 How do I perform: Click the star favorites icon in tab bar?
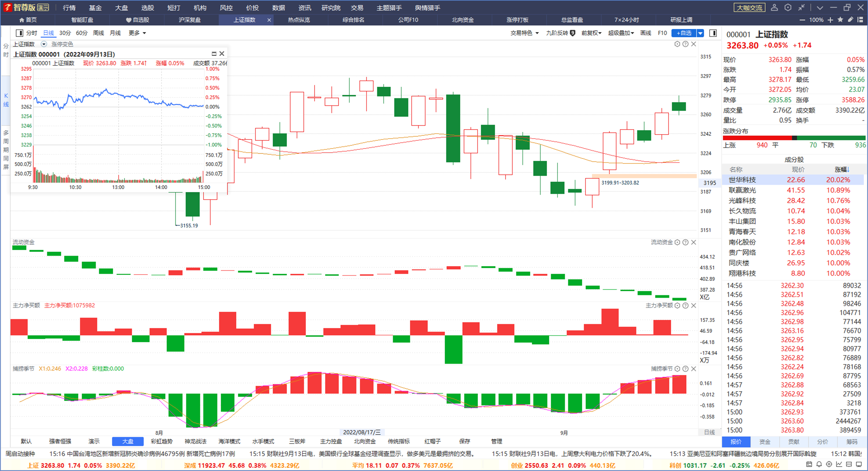pyautogui.click(x=840, y=20)
